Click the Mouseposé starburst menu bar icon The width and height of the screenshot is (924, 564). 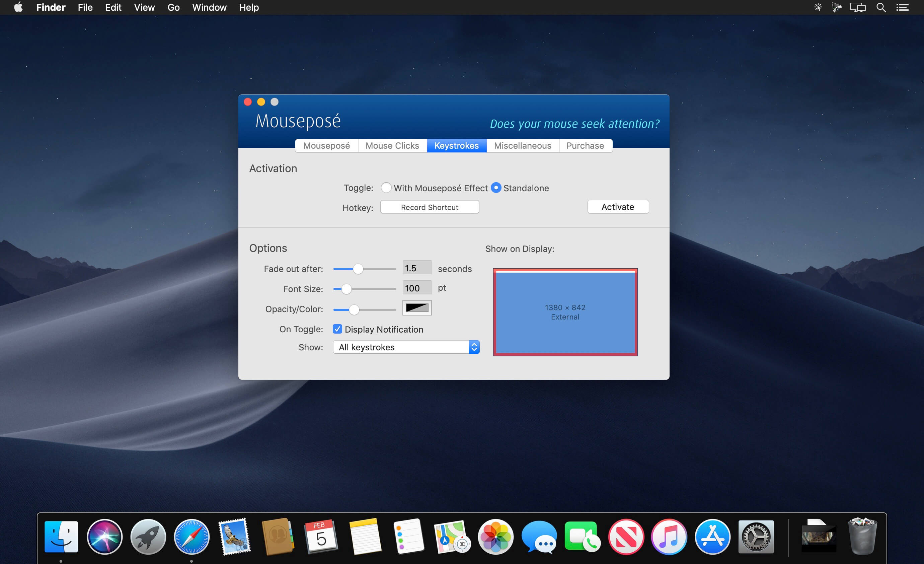[818, 7]
